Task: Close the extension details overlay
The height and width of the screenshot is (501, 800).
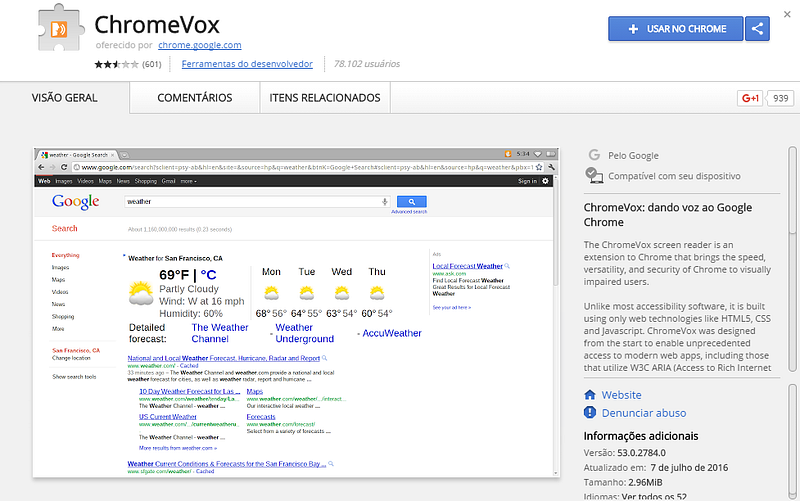Action: click(x=787, y=14)
